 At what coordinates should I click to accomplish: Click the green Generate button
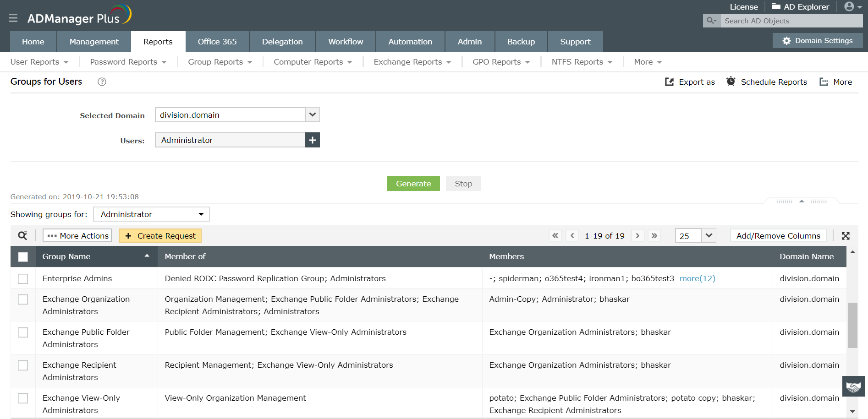point(413,184)
